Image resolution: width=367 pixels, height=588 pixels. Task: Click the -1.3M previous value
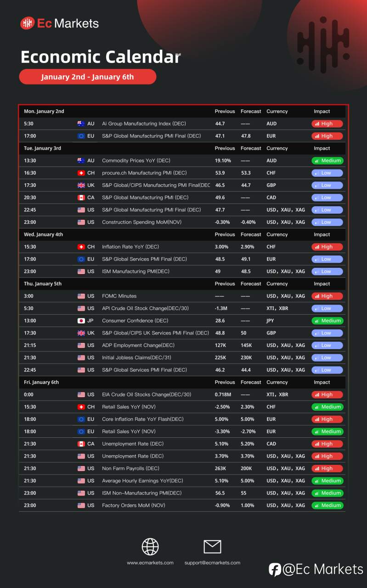(221, 308)
